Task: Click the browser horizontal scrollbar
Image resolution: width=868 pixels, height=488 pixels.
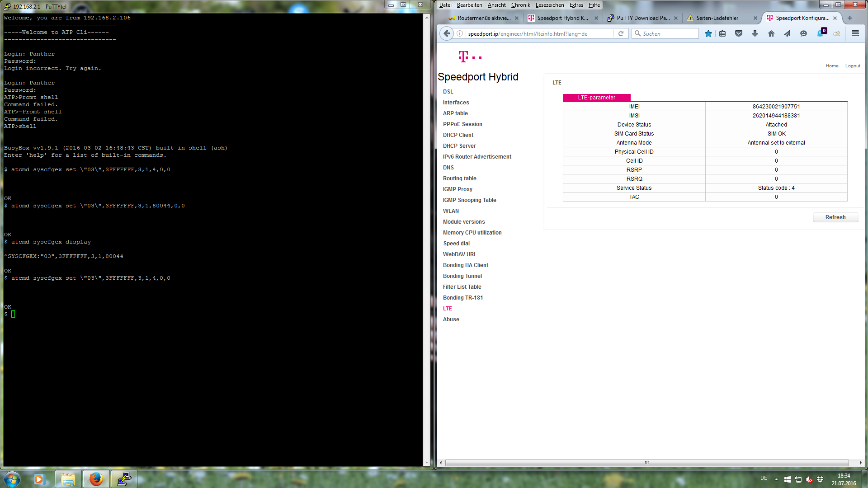Action: (646, 463)
